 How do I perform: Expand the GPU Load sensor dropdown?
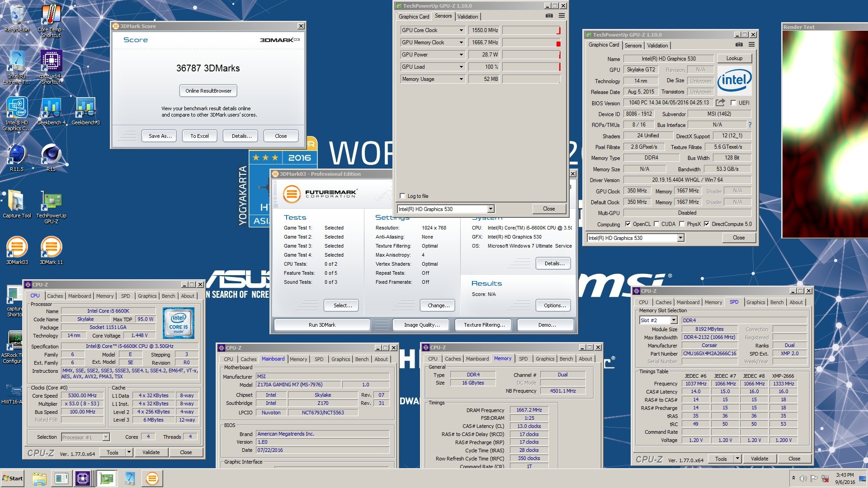tap(461, 67)
